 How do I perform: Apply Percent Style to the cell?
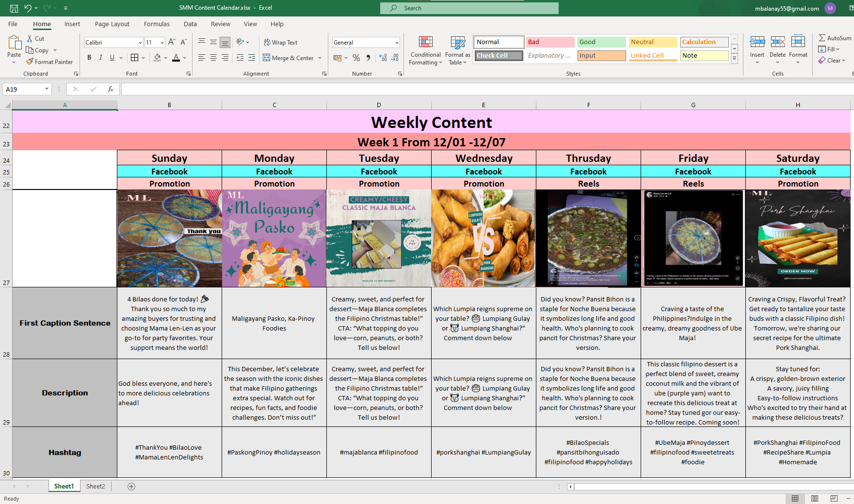click(356, 58)
